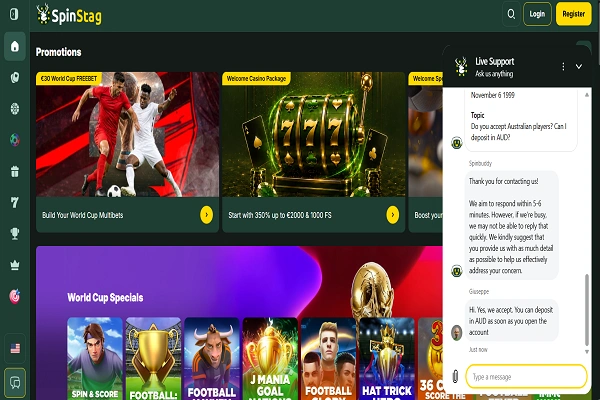Open the Football Glory game tile

point(329,359)
